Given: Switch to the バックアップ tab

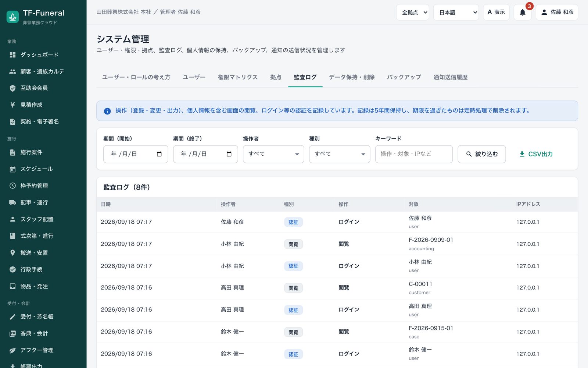Looking at the screenshot, I should [404, 77].
